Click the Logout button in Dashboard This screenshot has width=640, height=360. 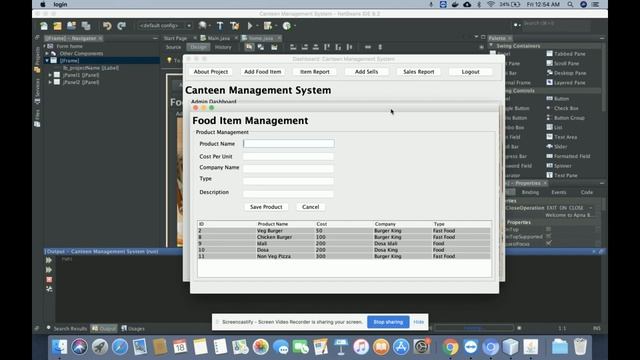pyautogui.click(x=471, y=72)
